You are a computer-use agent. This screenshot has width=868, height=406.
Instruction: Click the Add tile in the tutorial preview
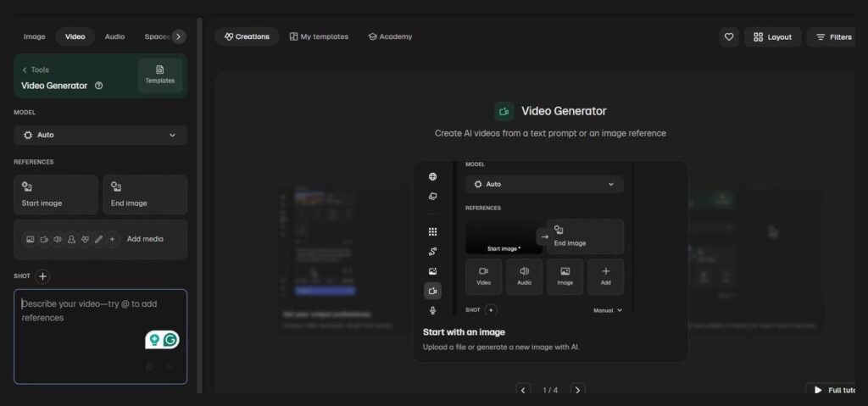click(x=605, y=276)
